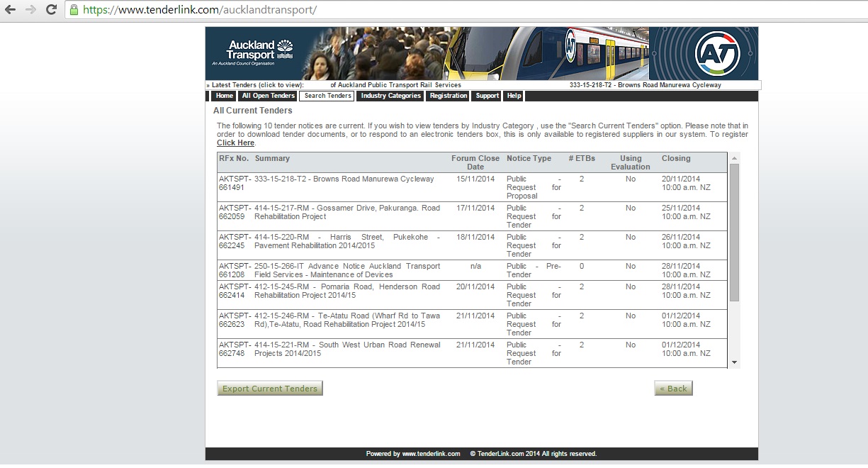This screenshot has height=468, width=868.
Task: Open the Support menu item
Action: 487,96
